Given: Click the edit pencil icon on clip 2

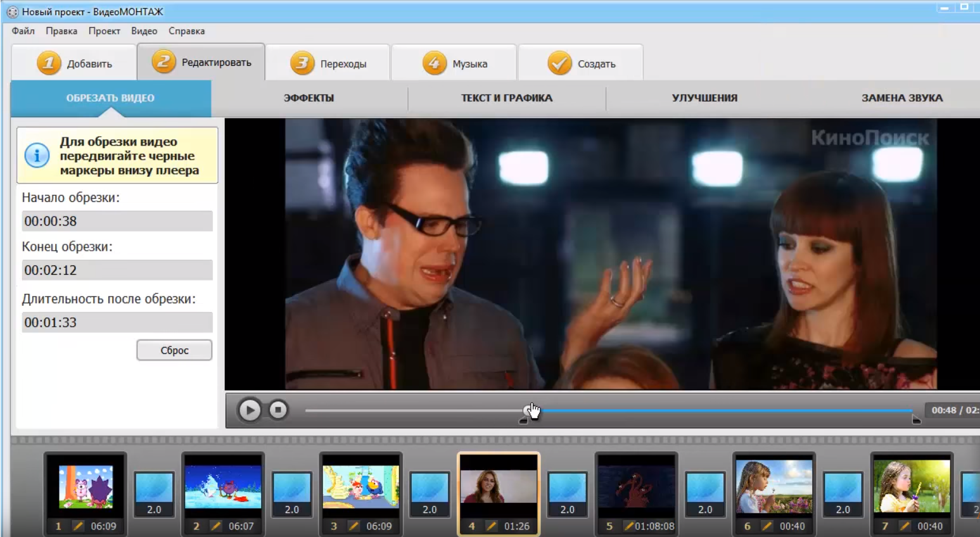Looking at the screenshot, I should click(216, 526).
